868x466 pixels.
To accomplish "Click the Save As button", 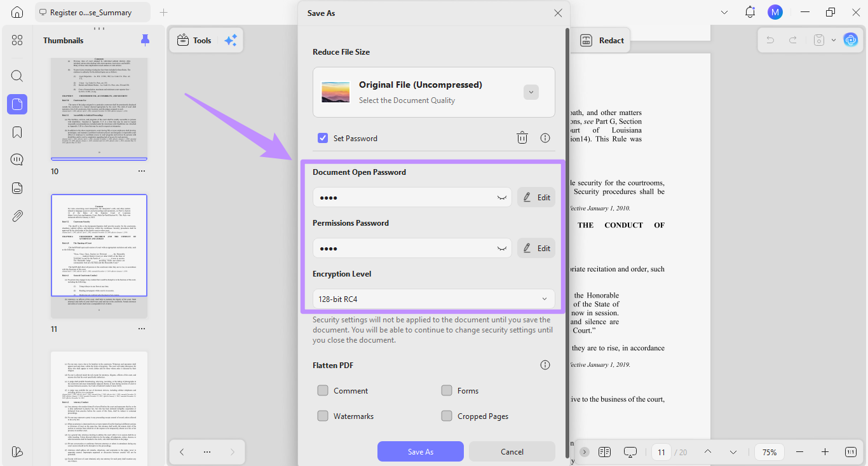I will [x=421, y=451].
